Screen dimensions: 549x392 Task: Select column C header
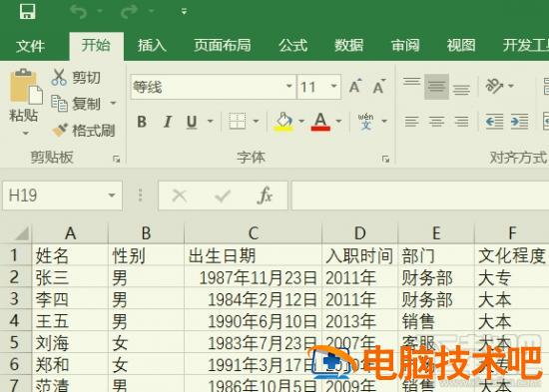tap(253, 233)
